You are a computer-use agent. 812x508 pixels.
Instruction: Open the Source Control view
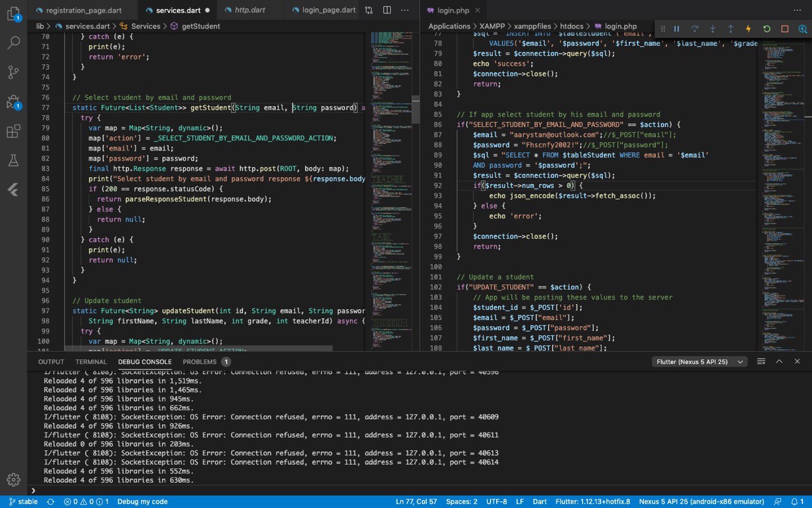click(13, 72)
